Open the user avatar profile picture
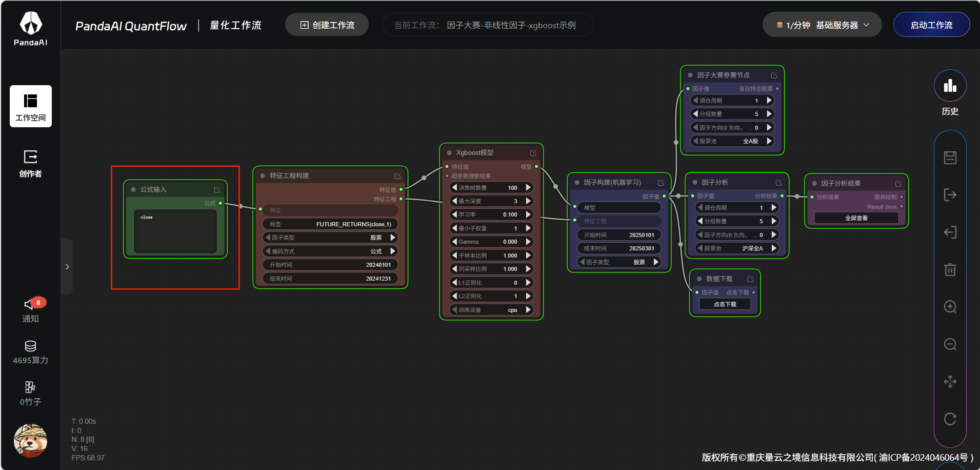The width and height of the screenshot is (980, 470). (x=30, y=441)
